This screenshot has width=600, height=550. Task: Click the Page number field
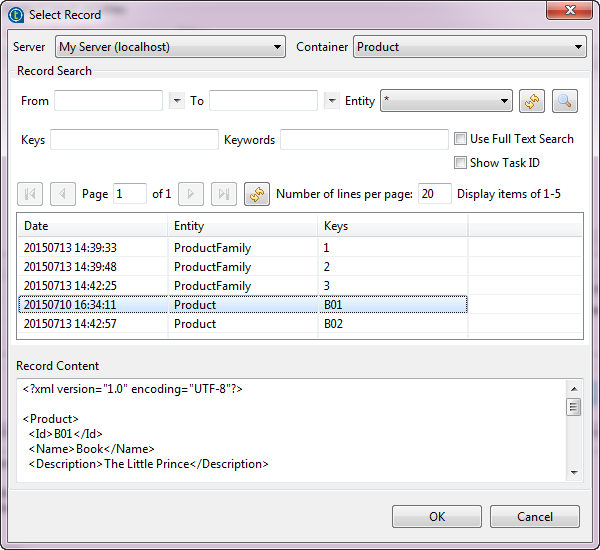click(130, 194)
